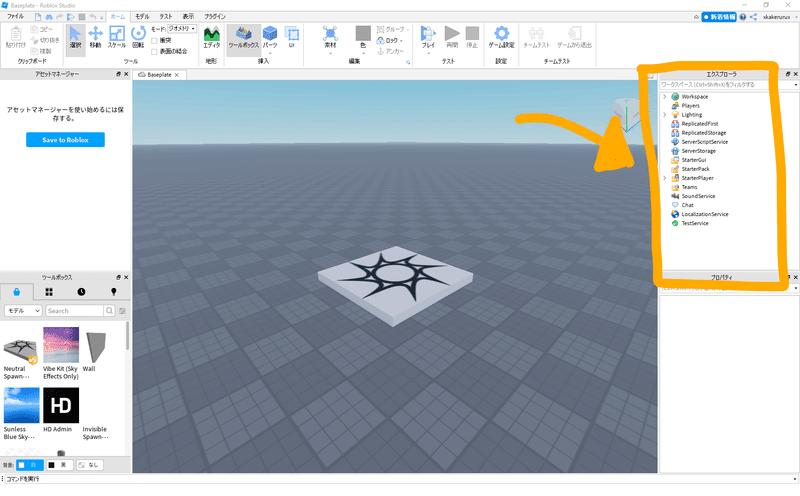800x496 pixels.
Task: Click the 新着情報 (What's New) button
Action: 719,17
